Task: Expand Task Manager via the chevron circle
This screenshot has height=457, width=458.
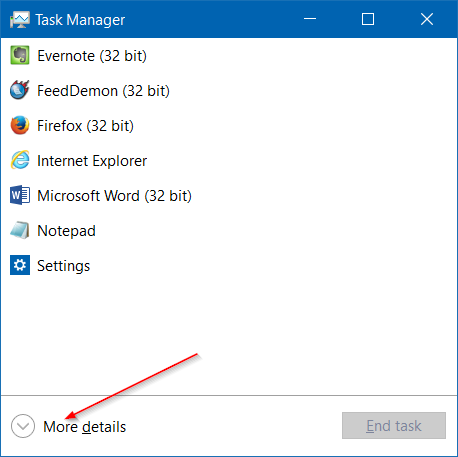Action: (x=23, y=426)
